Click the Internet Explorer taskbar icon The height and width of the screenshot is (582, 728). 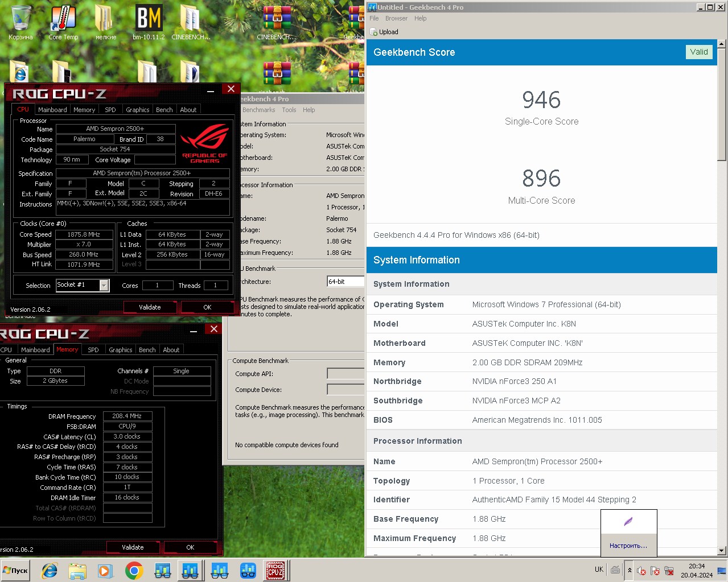click(x=50, y=570)
